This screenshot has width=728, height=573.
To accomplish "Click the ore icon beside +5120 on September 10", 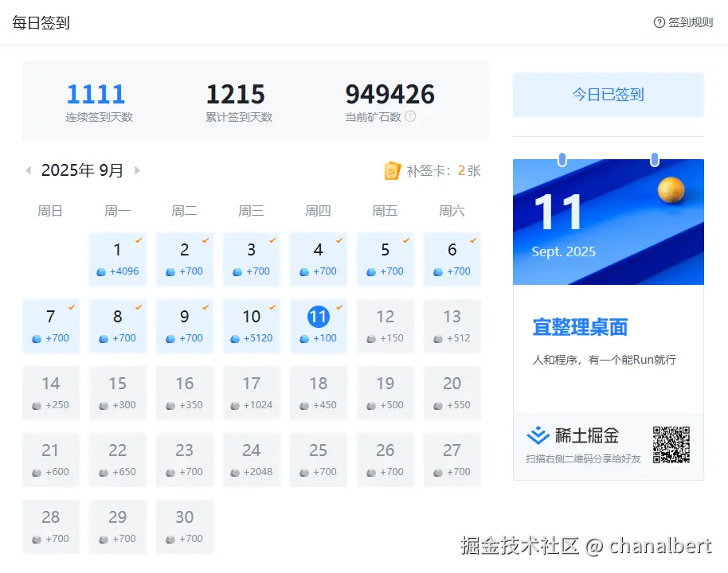I will pos(234,337).
